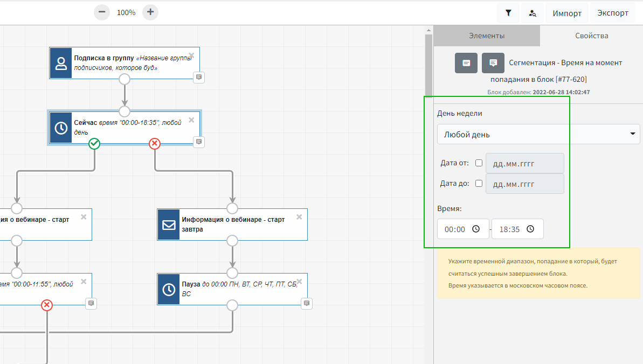Click the envelope icon of webinar 'завтра' block
This screenshot has width=643, height=364.
(x=169, y=225)
